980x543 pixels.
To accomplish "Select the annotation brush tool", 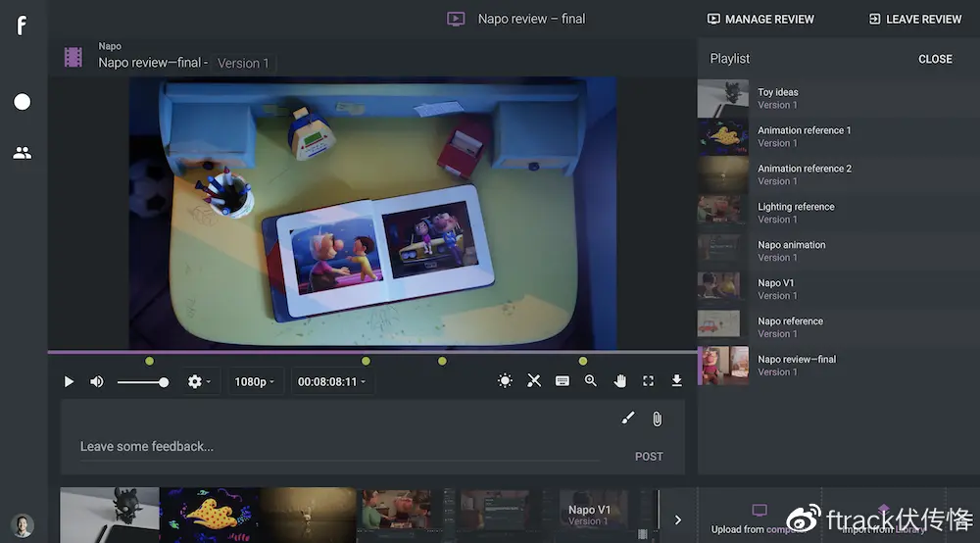I will point(628,418).
